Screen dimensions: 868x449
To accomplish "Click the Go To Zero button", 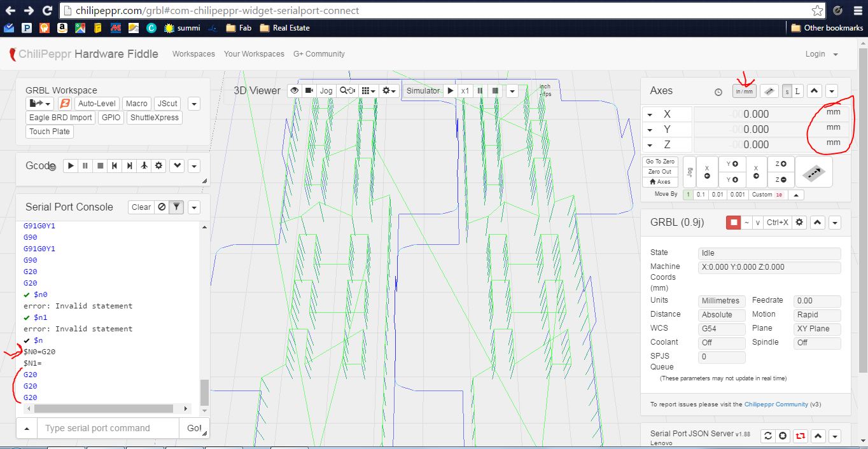I will point(660,162).
